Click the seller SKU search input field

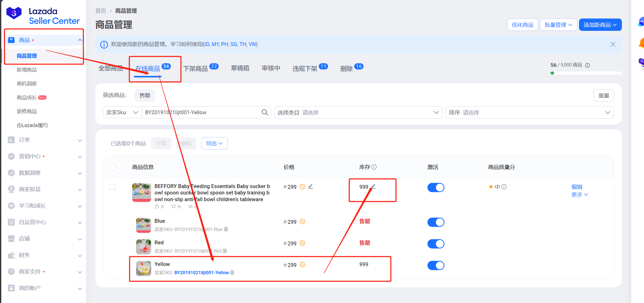click(202, 112)
